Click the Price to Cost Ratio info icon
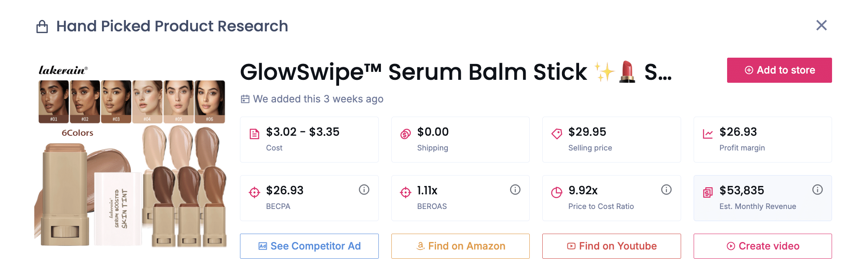The width and height of the screenshot is (868, 270). (x=666, y=190)
